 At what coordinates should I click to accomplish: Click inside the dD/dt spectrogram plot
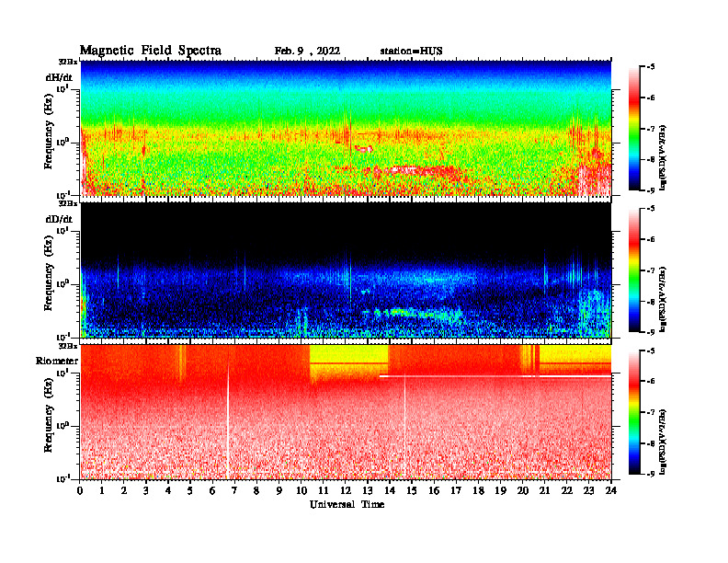(x=346, y=270)
